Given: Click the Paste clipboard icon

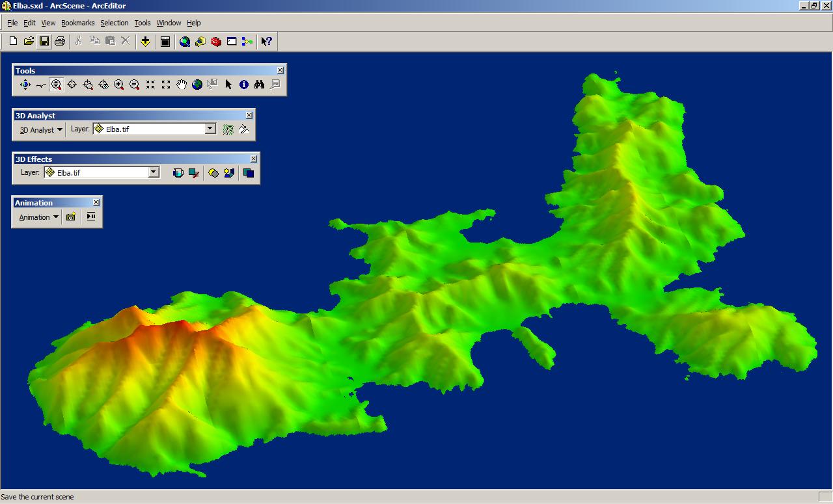Looking at the screenshot, I should click(110, 42).
